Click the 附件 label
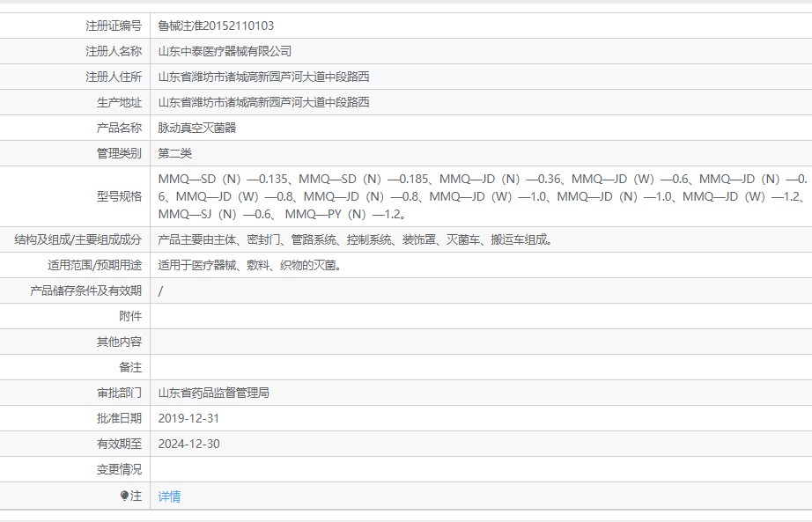 [130, 316]
